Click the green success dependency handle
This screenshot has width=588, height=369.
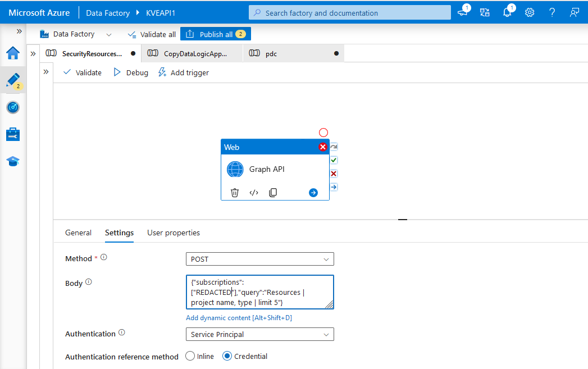tap(334, 160)
